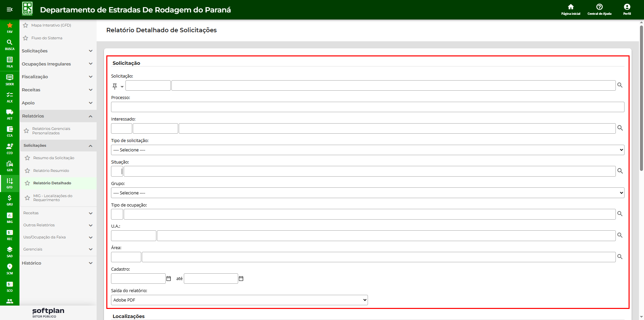
Task: Open the BUSCA search sidebar icon
Action: click(9, 44)
